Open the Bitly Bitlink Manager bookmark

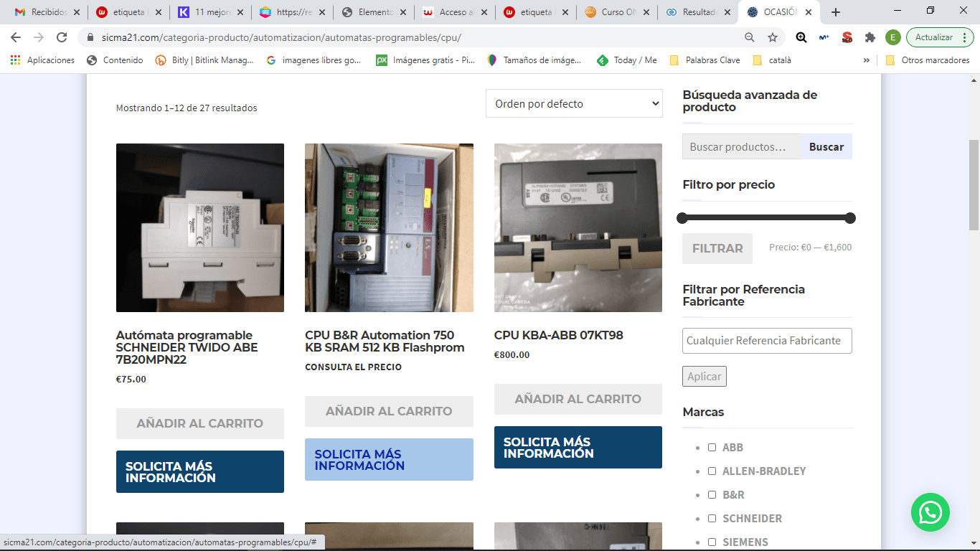point(204,60)
